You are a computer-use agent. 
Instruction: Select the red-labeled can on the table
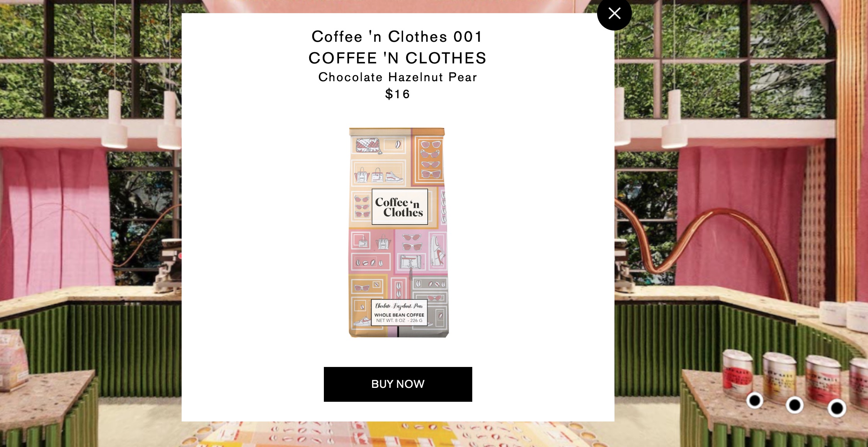pyautogui.click(x=737, y=374)
